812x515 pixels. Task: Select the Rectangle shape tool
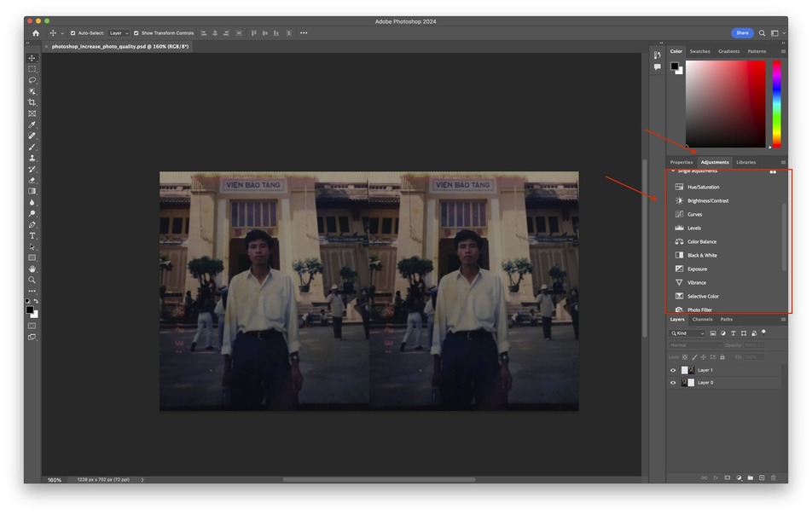tap(32, 257)
